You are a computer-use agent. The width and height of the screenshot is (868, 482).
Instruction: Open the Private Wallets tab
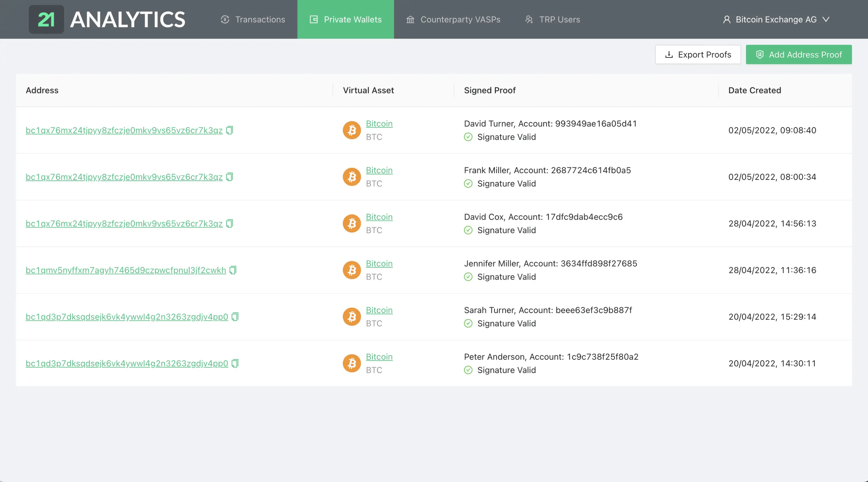point(345,19)
